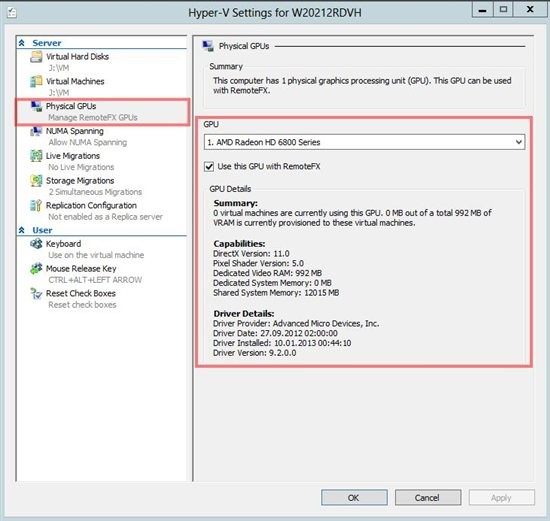Click the Server section heading
Viewport: 550px width, 521px height.
[x=47, y=43]
